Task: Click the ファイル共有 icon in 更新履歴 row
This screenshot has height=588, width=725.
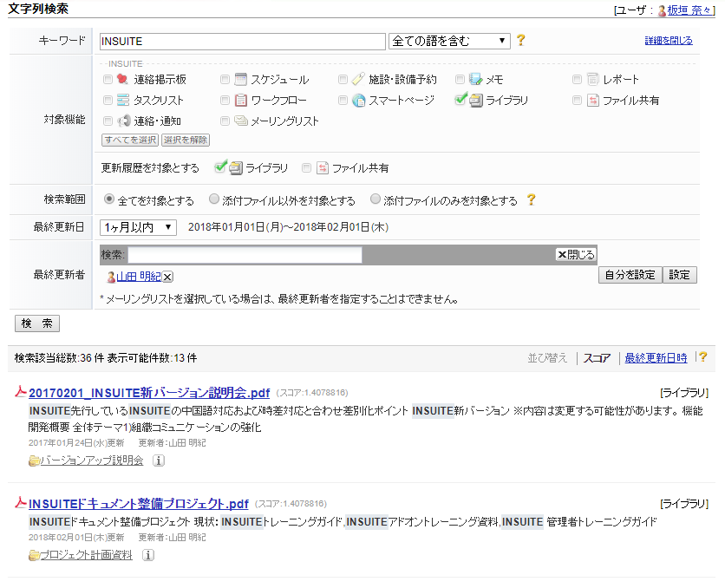Action: 323,167
